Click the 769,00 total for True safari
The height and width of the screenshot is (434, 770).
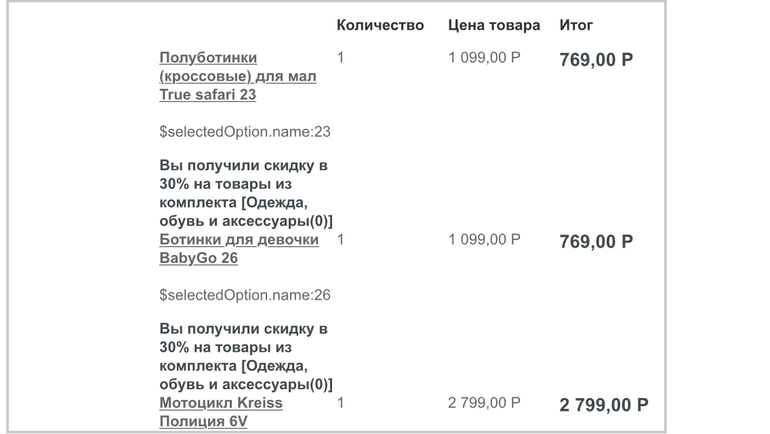pos(596,60)
